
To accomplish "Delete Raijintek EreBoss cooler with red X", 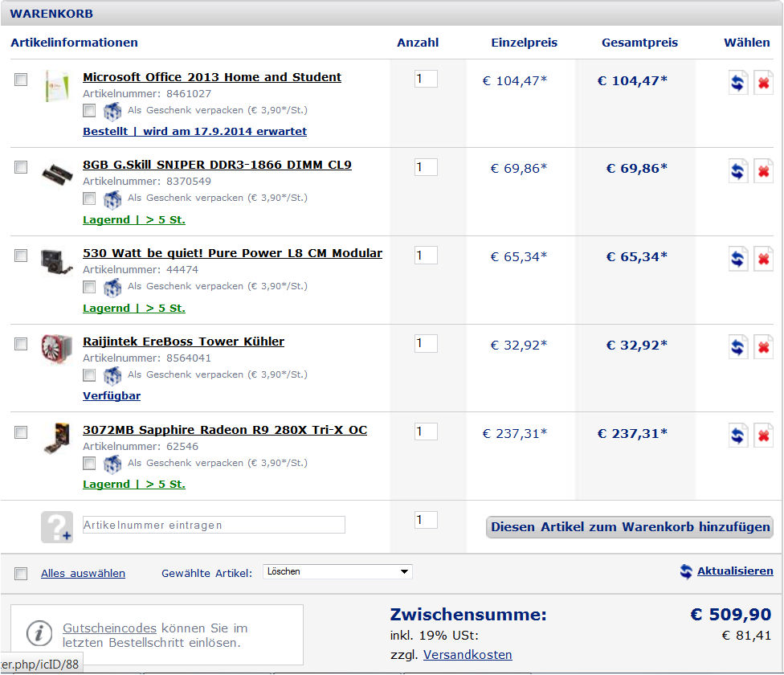I will click(x=763, y=347).
